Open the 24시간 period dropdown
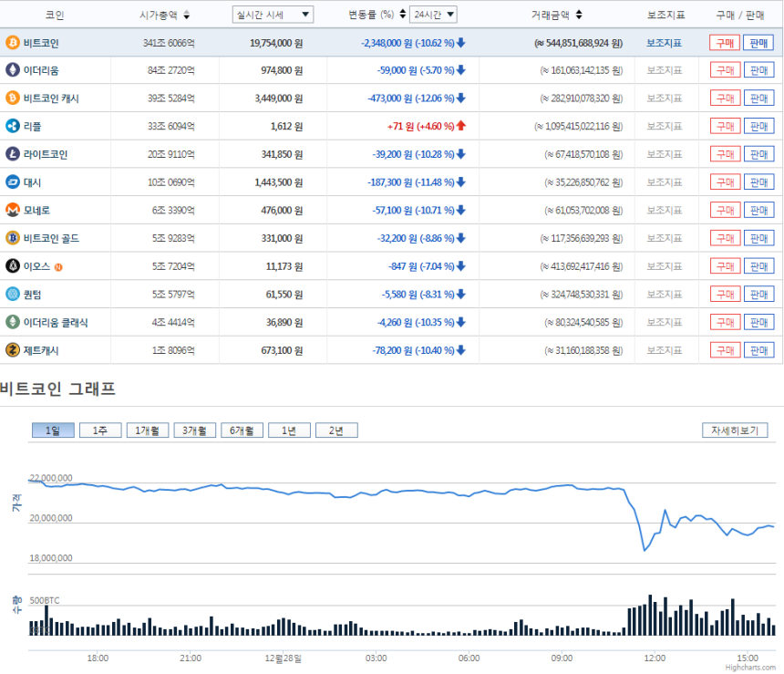Image resolution: width=784 pixels, height=674 pixels. [433, 15]
